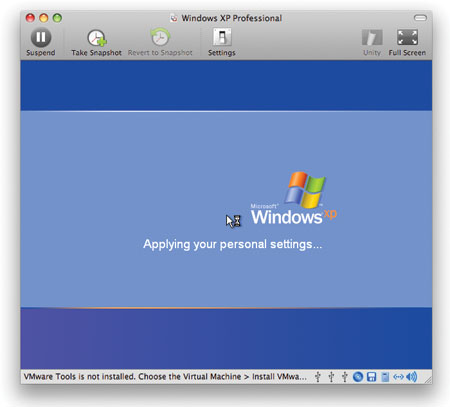
Task: Click the Windows XP Professional title text
Action: point(232,18)
